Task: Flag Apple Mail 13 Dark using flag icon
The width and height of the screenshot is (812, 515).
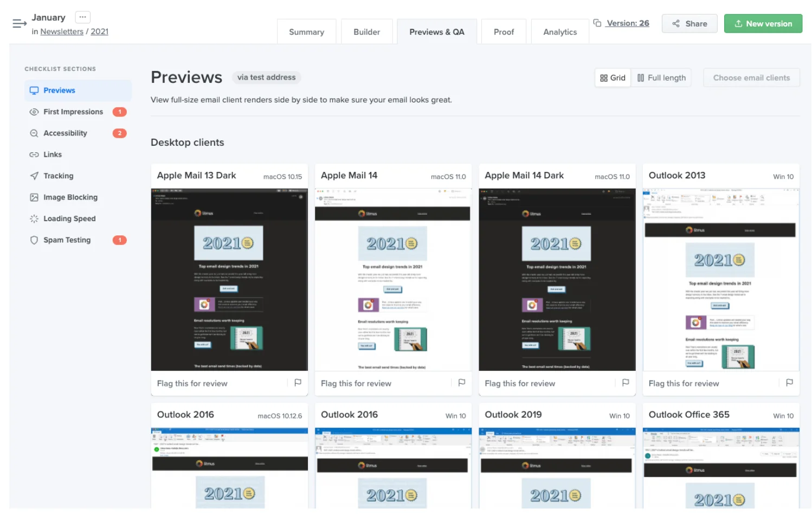Action: pyautogui.click(x=298, y=383)
